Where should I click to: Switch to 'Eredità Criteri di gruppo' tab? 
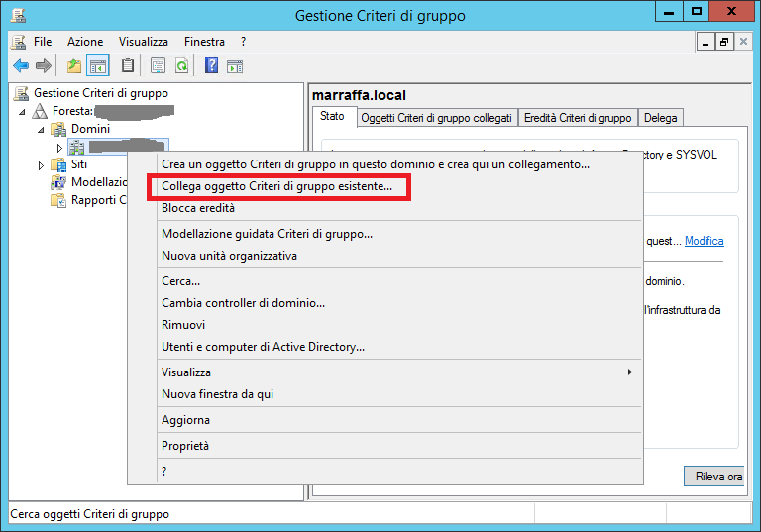[x=577, y=118]
